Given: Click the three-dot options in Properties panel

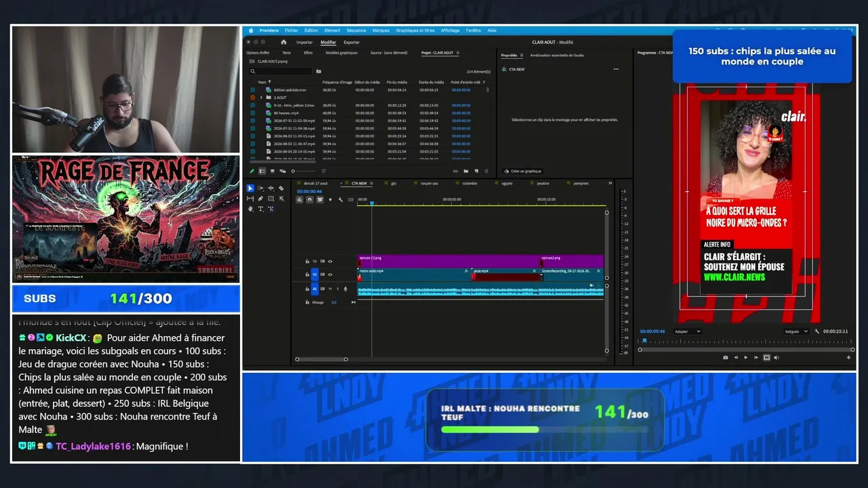Looking at the screenshot, I should pyautogui.click(x=616, y=69).
